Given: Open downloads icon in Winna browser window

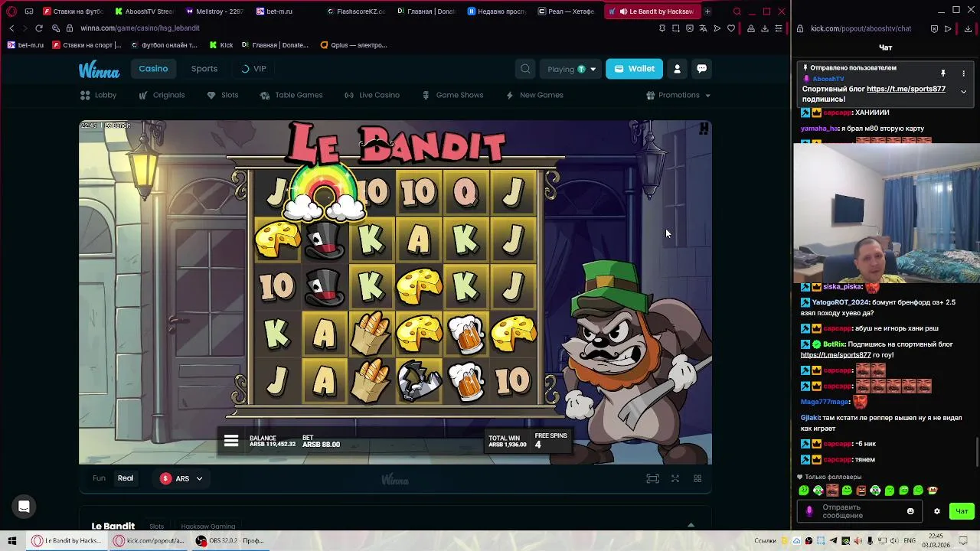Looking at the screenshot, I should coord(765,28).
